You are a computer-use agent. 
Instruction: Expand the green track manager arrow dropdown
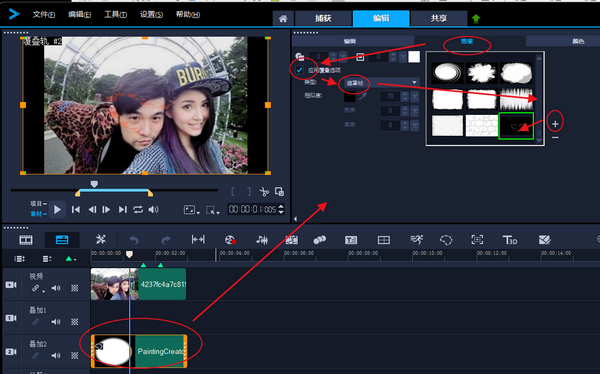(70, 259)
